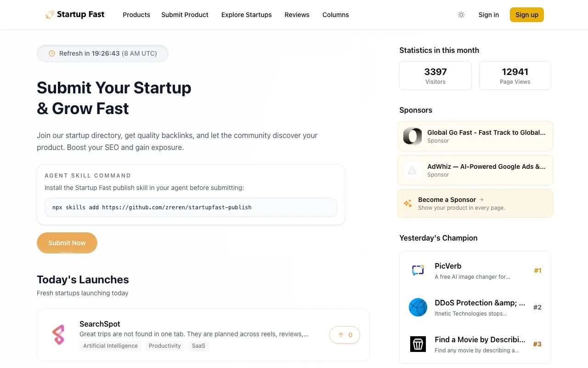Click the Refresh countdown timer pill

[102, 53]
